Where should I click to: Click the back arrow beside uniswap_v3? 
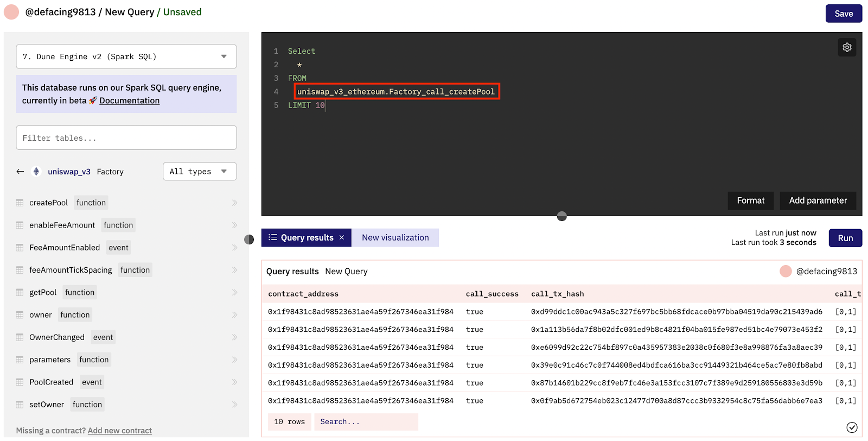tap(20, 172)
